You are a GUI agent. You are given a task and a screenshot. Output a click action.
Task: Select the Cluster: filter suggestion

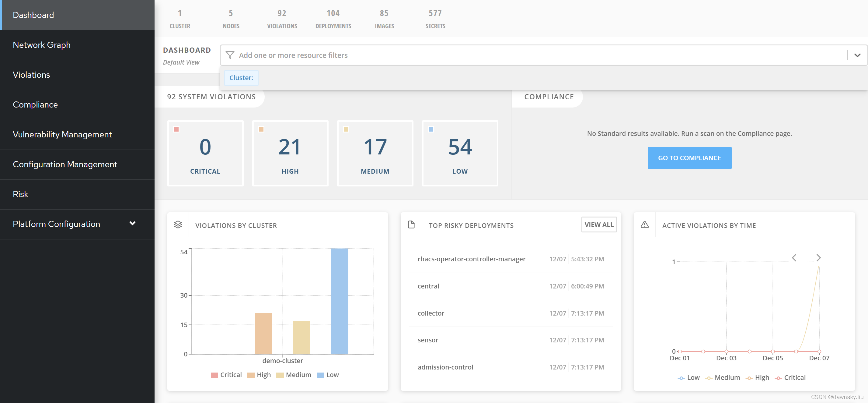241,78
